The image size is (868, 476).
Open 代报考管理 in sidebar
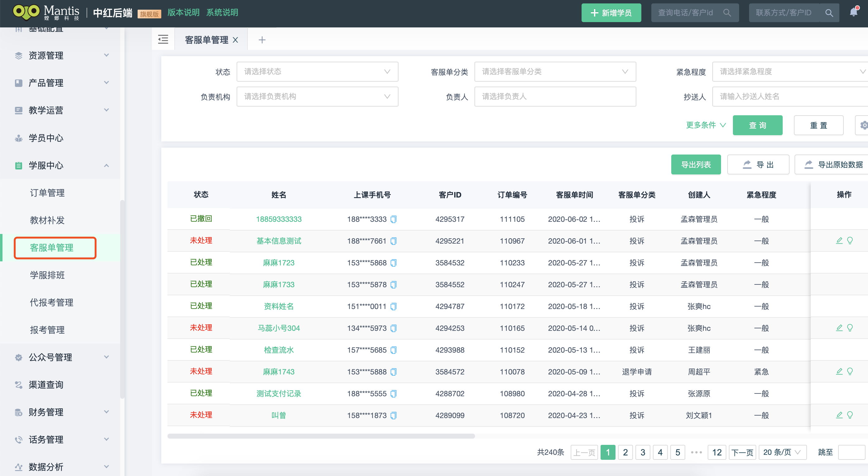[x=52, y=302]
